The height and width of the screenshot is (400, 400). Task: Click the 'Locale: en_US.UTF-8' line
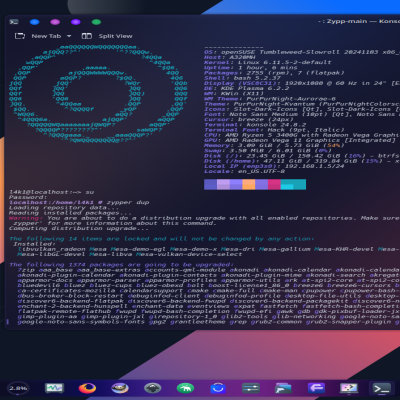tap(244, 171)
